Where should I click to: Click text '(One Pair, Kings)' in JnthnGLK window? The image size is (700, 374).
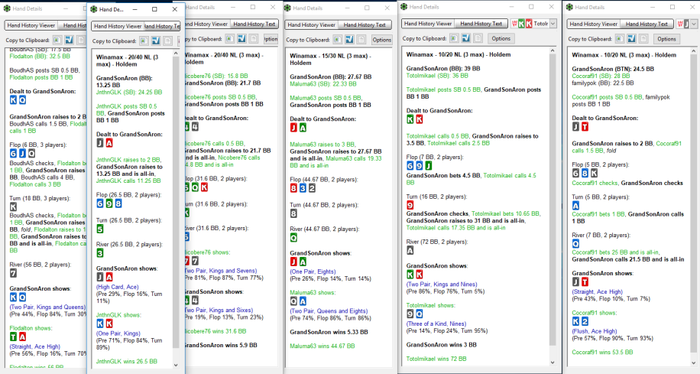coord(118,333)
